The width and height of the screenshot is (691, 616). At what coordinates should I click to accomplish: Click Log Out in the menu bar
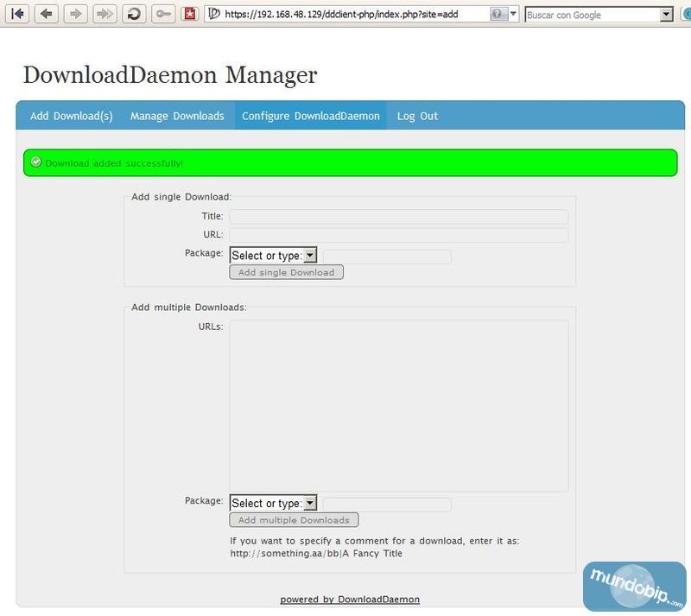pos(417,116)
